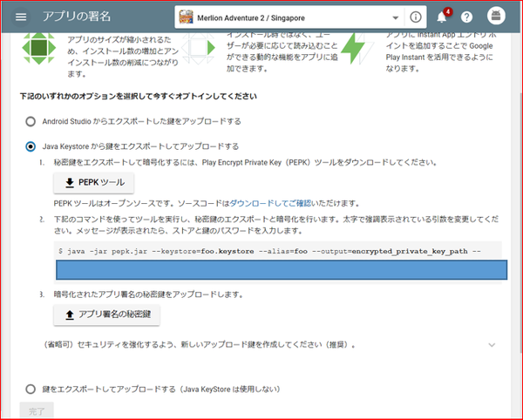This screenshot has width=523, height=420.
Task: Click the green lightning Instant App icon
Action: 357,49
